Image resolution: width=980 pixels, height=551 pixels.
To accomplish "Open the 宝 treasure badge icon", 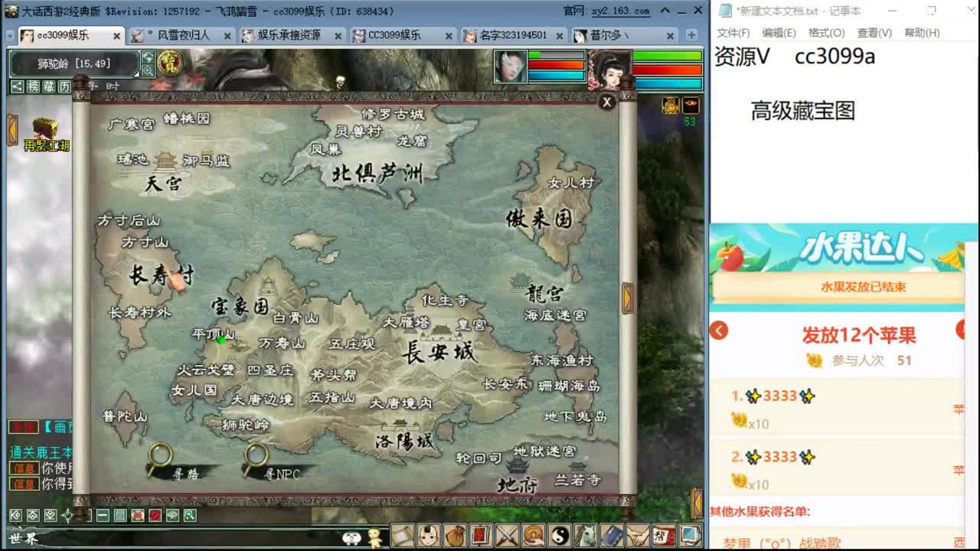I will click(x=169, y=64).
